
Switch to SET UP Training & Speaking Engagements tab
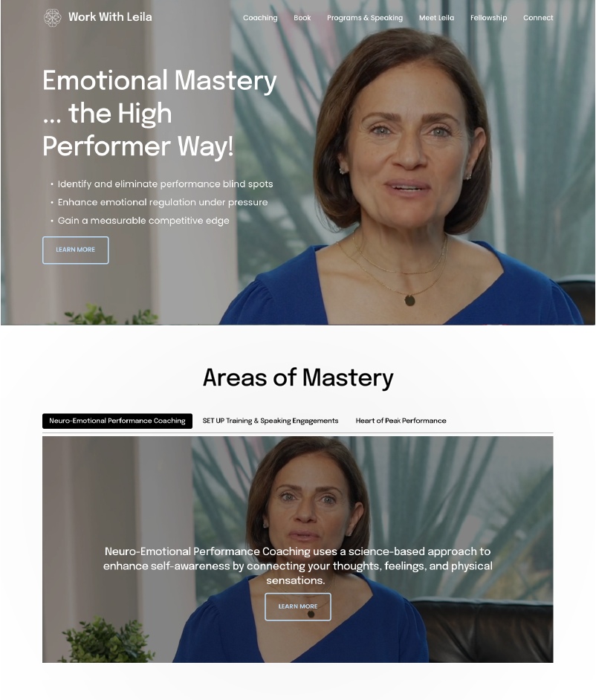pyautogui.click(x=270, y=421)
